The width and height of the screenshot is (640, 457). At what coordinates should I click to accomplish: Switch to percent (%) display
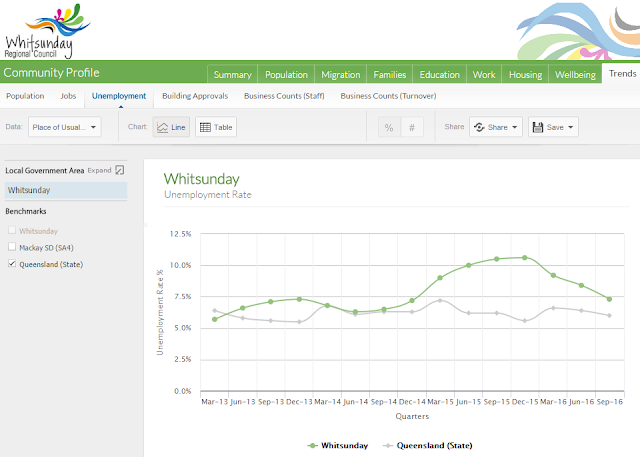tap(389, 127)
